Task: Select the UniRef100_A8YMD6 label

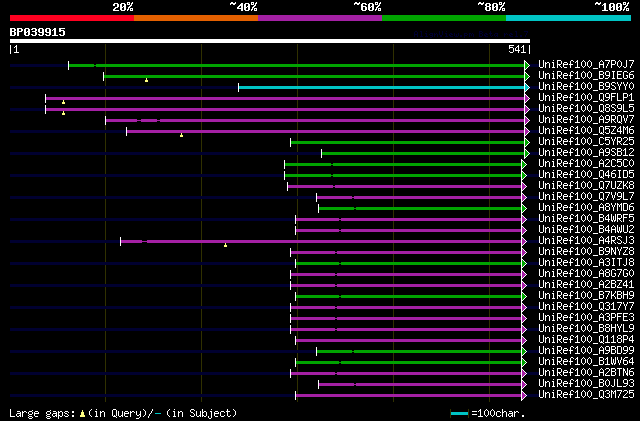Action: (586, 207)
